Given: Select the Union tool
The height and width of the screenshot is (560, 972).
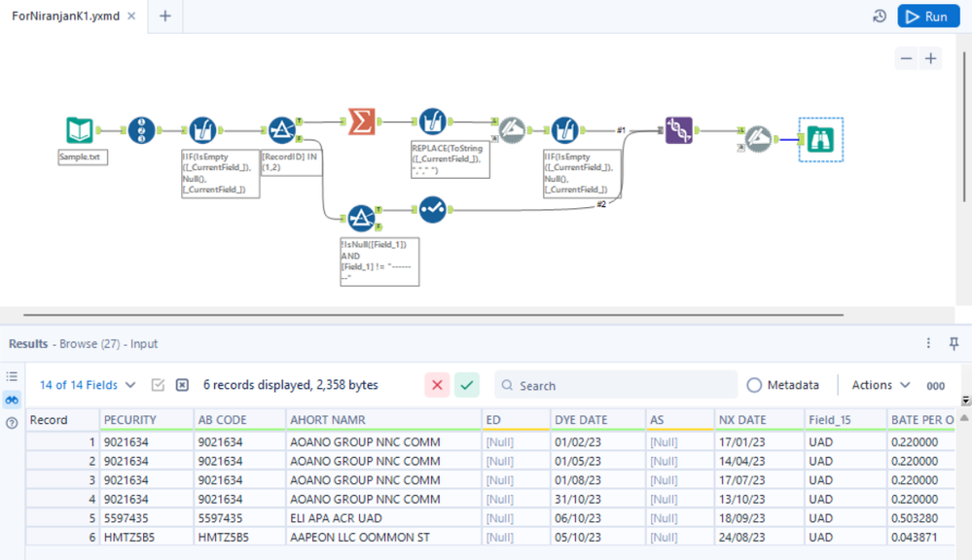Looking at the screenshot, I should point(679,130).
